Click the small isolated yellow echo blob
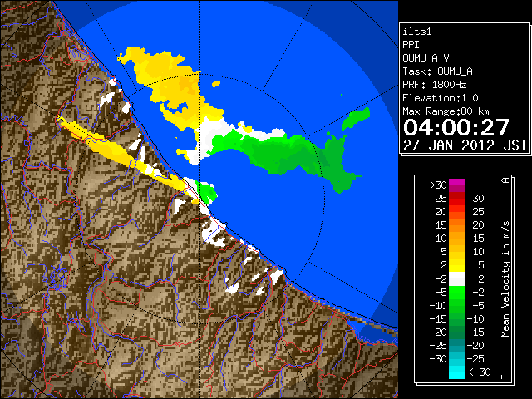532x399 pixels. pos(216,83)
